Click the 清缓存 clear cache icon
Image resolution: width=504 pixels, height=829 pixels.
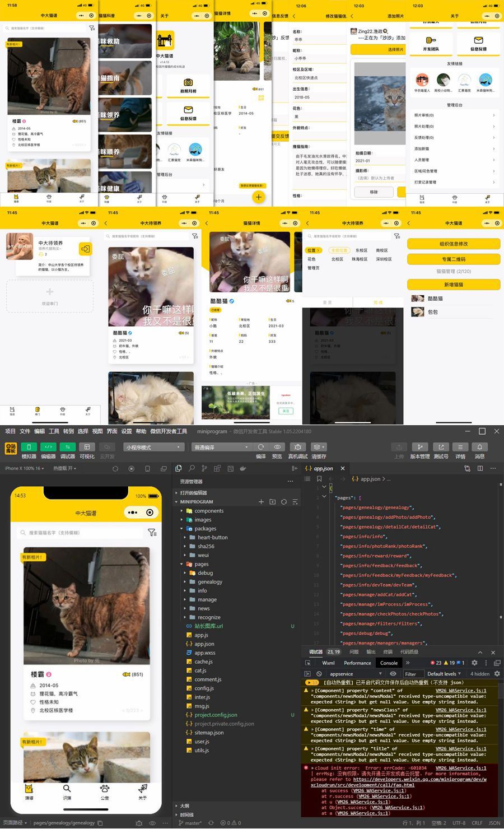tap(318, 447)
